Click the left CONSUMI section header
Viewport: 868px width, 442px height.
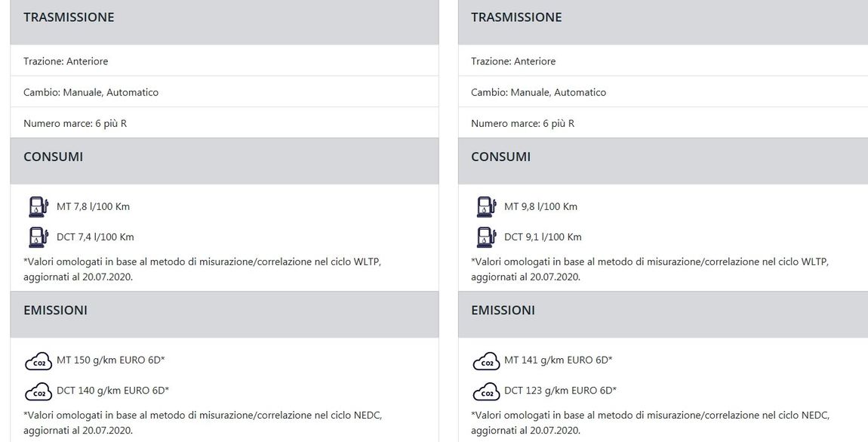click(x=224, y=161)
